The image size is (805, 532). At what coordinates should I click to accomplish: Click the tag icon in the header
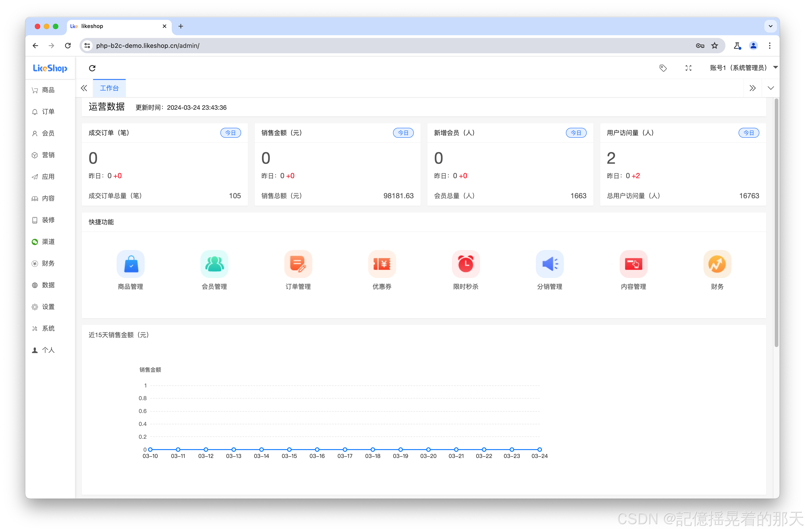tap(663, 68)
